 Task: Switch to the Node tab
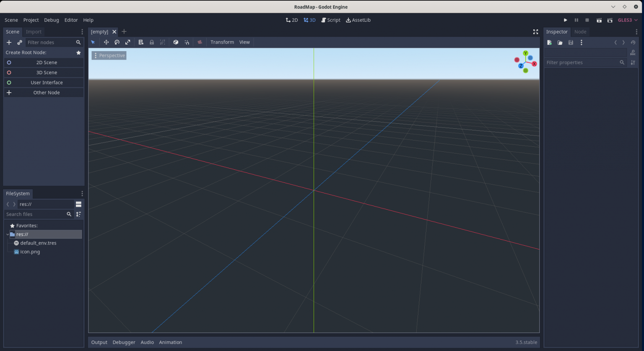pyautogui.click(x=581, y=31)
